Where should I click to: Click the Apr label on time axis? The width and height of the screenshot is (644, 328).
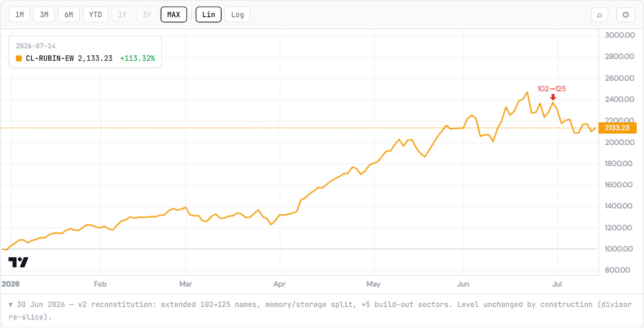pos(280,284)
